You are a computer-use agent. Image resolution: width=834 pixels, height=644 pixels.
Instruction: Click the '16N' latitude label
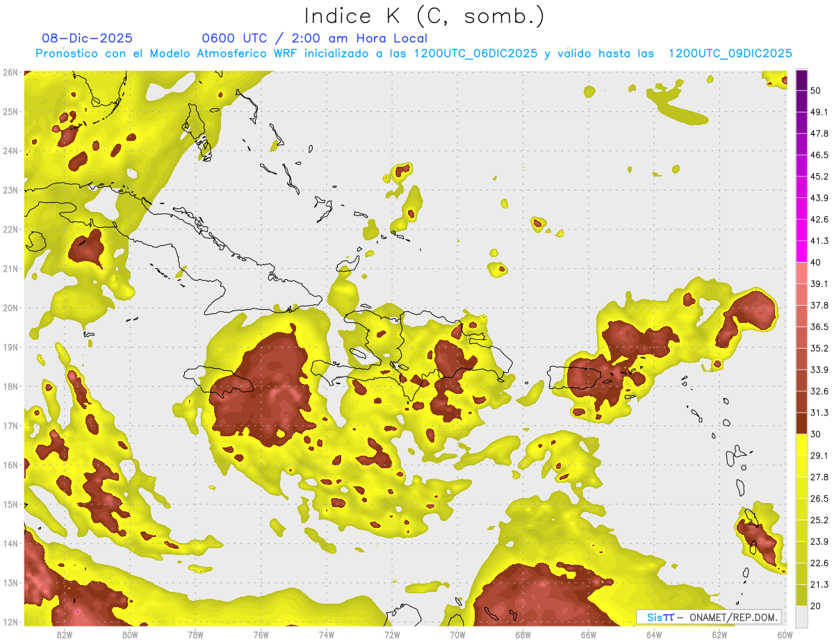pyautogui.click(x=10, y=465)
